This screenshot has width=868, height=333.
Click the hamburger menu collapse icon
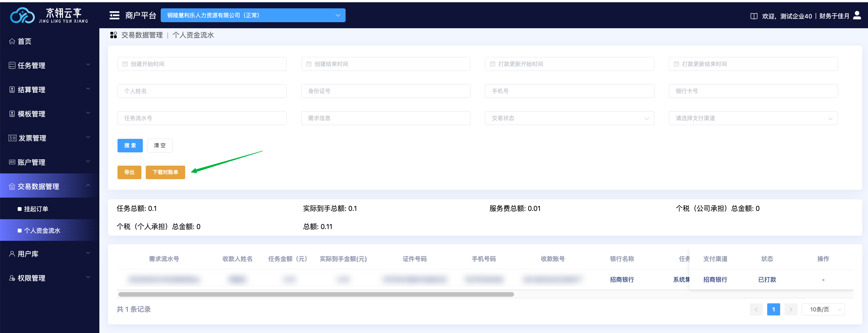click(114, 15)
